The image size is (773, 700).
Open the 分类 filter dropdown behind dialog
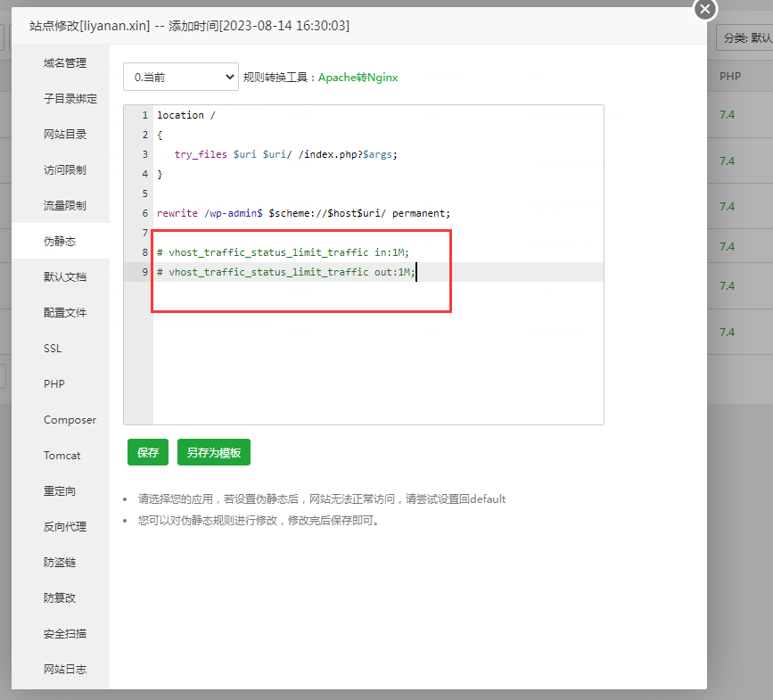(x=744, y=37)
